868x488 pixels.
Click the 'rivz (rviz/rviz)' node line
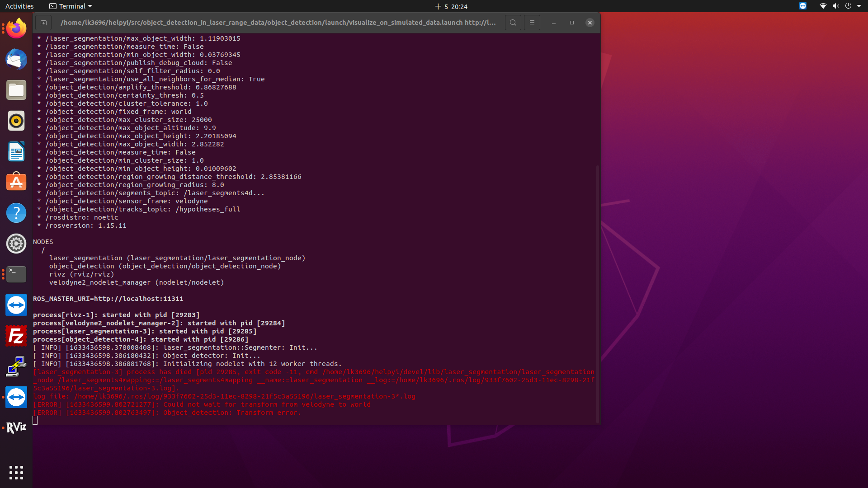coord(82,274)
